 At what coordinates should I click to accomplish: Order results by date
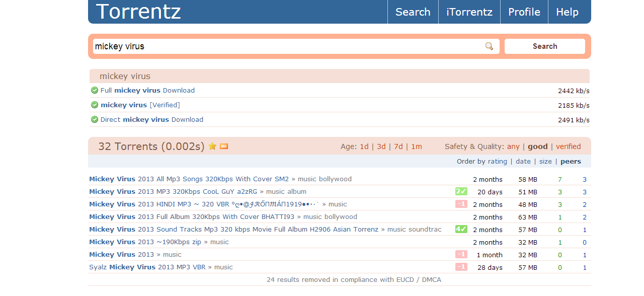523,162
